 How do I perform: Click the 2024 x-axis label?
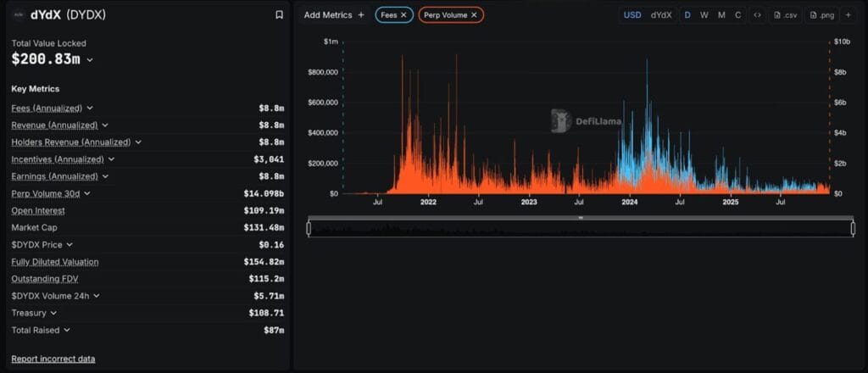click(x=630, y=202)
